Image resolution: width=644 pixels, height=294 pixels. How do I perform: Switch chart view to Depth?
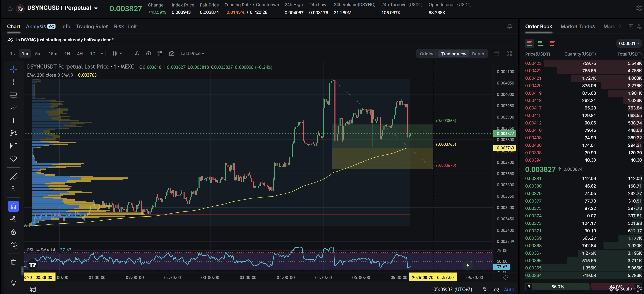478,54
